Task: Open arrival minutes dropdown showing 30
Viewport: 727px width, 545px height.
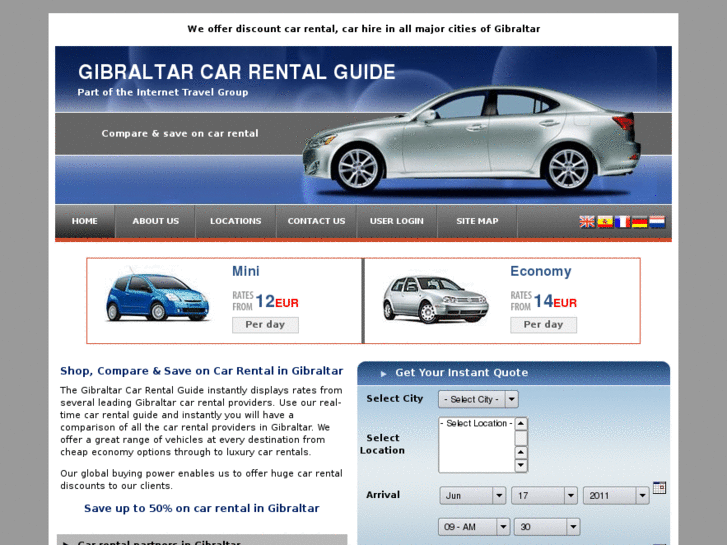Action: pos(547,527)
